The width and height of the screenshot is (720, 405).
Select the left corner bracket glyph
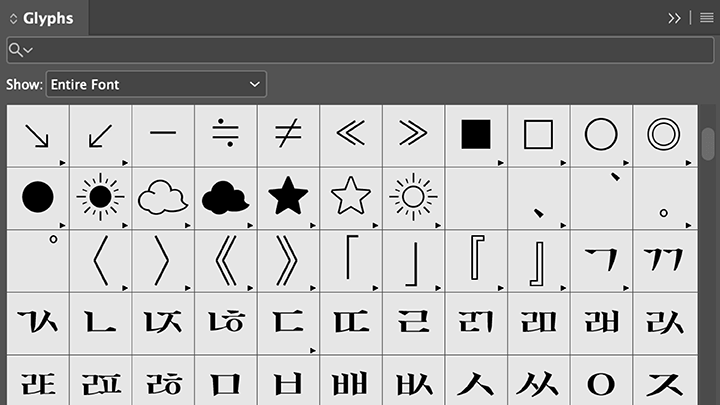click(x=351, y=261)
